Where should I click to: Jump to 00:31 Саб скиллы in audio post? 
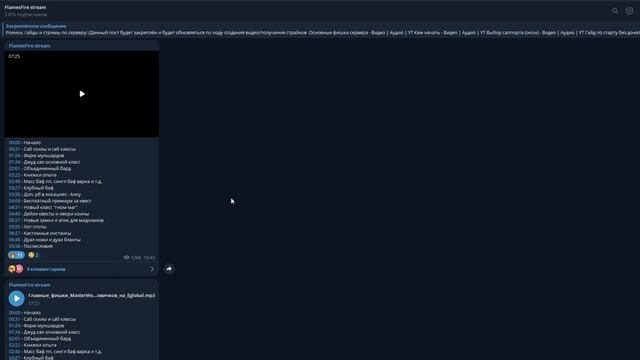pos(14,319)
